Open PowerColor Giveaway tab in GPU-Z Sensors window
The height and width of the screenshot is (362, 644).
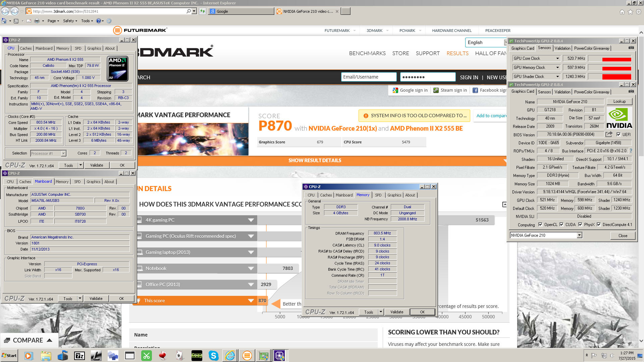pos(592,48)
